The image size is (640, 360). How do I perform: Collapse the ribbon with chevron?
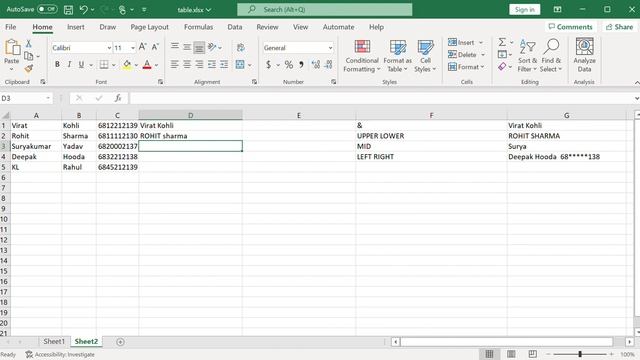click(x=637, y=82)
